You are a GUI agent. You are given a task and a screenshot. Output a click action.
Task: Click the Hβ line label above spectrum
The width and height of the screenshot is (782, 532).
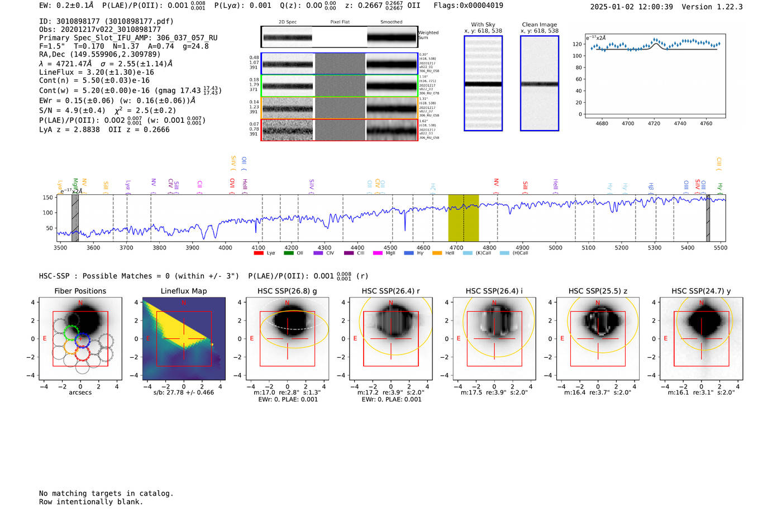(x=651, y=187)
